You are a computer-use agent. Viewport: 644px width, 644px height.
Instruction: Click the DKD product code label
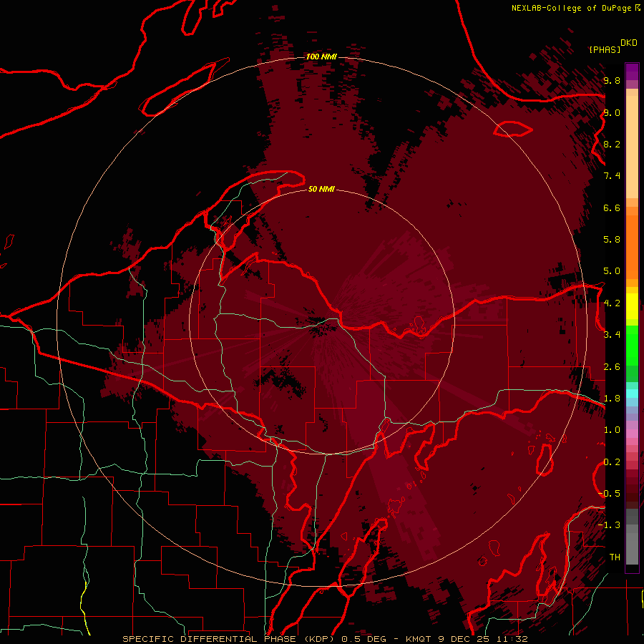629,43
